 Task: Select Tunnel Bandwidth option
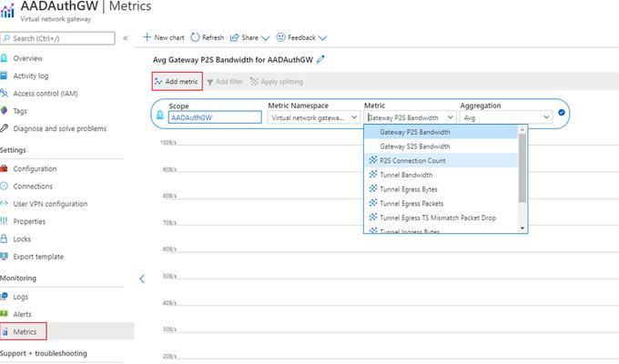[441, 175]
